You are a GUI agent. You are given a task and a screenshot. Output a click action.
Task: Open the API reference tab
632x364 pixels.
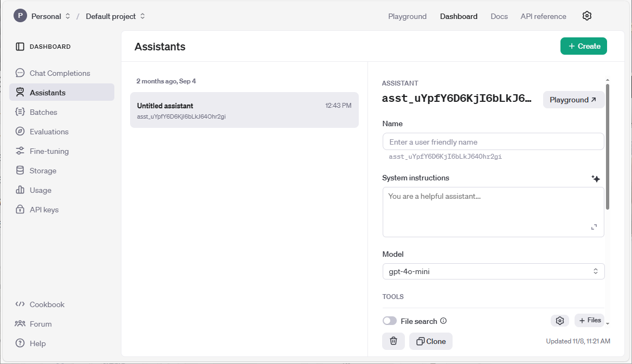tap(543, 16)
